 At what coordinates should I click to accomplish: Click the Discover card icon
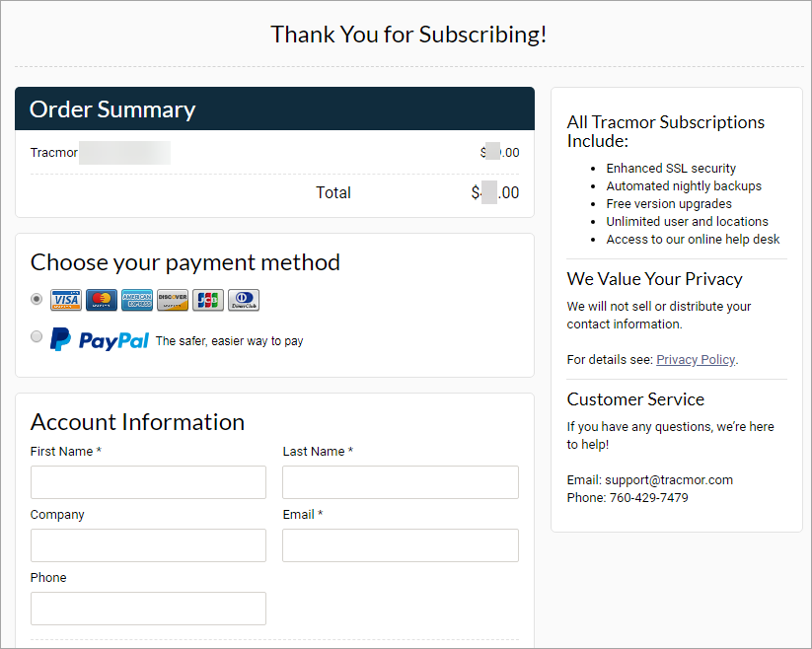tap(172, 300)
